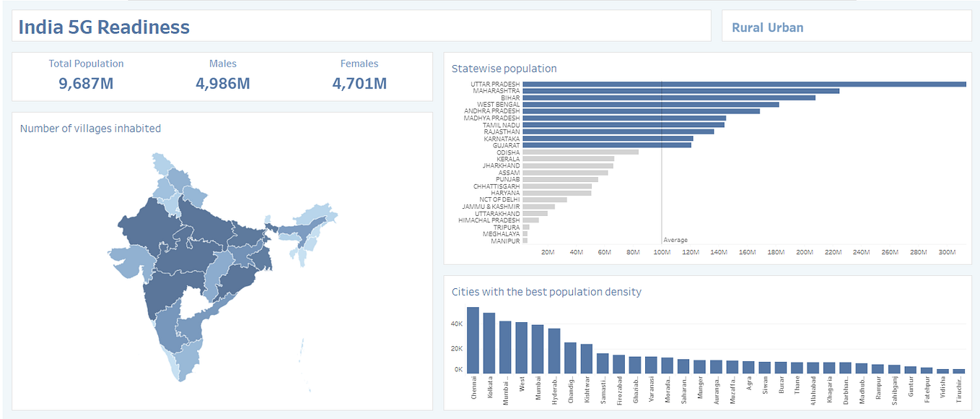Click the greyed Odisha bar below average
The width and height of the screenshot is (980, 419).
coord(581,152)
